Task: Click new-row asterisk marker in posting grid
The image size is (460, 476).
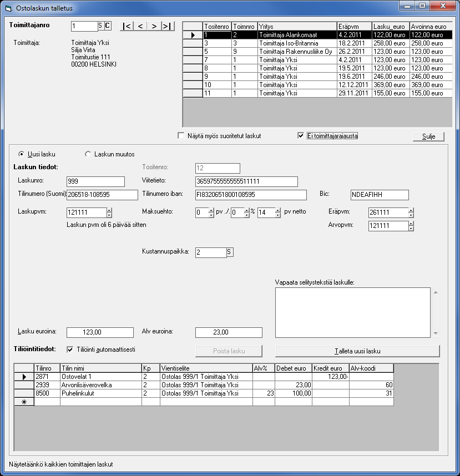Action: 24,402
